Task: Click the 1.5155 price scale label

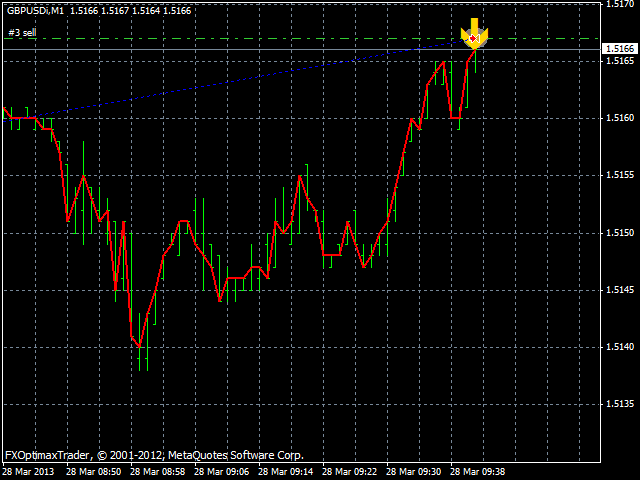Action: click(x=620, y=175)
